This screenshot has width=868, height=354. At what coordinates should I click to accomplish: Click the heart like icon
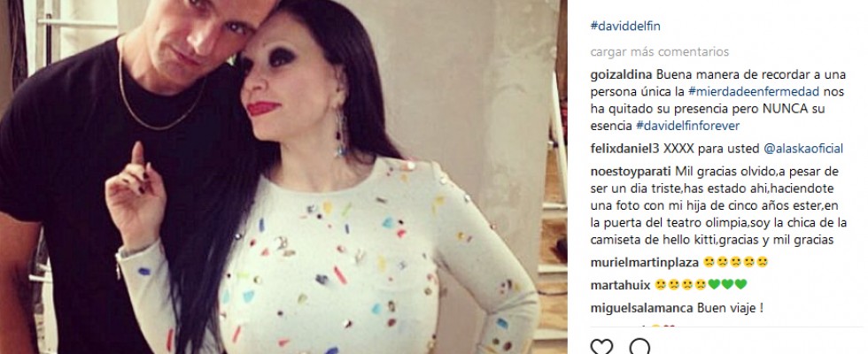(x=601, y=347)
